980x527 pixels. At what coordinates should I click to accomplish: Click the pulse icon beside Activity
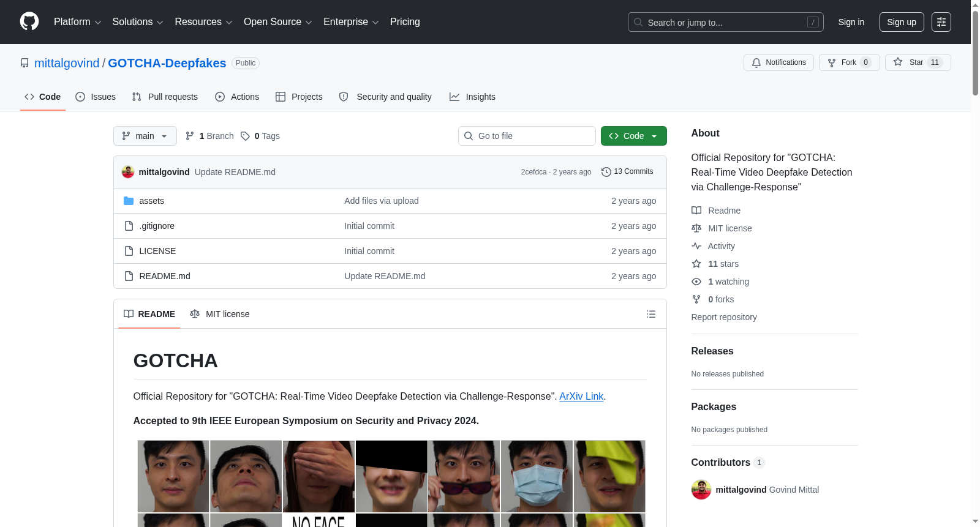pos(696,246)
